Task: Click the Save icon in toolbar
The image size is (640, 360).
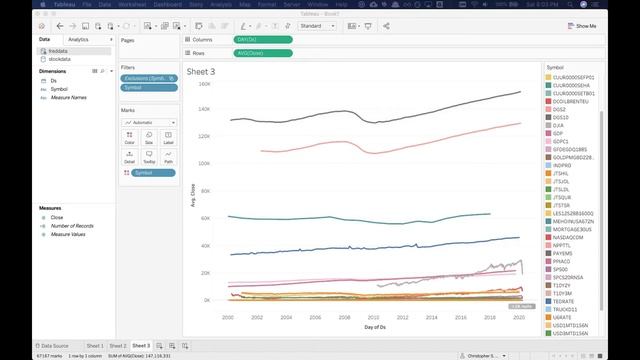Action: tap(85, 26)
